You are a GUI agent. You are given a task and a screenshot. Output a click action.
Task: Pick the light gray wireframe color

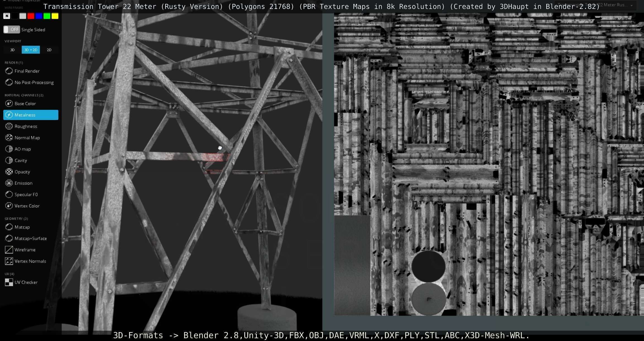pyautogui.click(x=23, y=16)
